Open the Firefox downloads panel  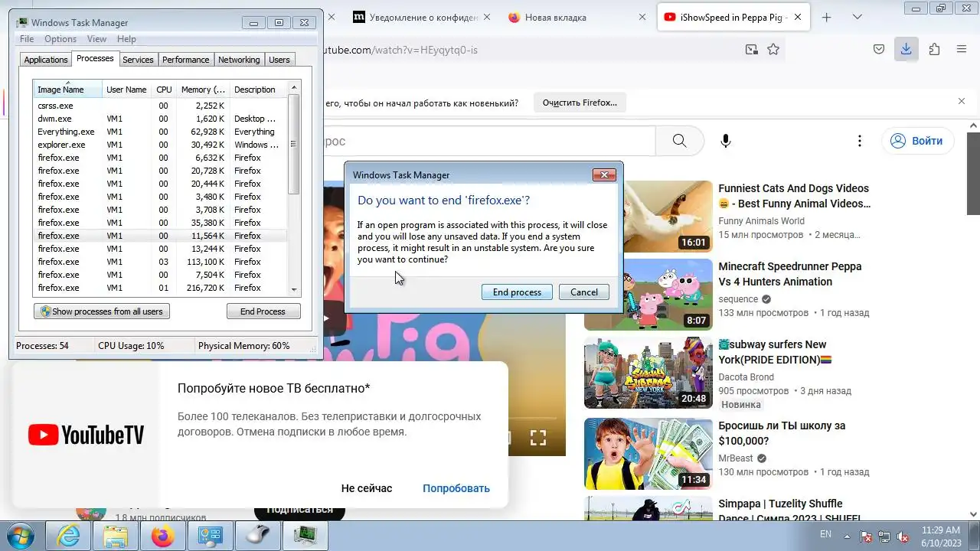906,50
